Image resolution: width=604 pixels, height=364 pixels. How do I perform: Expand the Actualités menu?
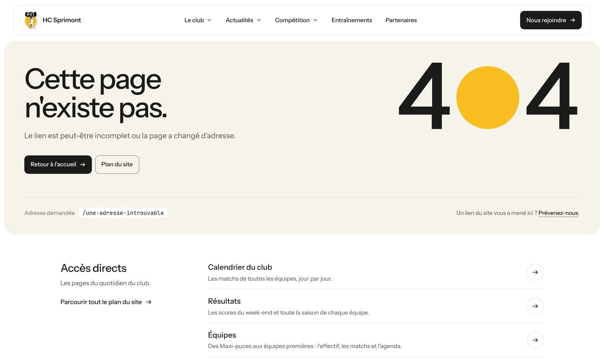pyautogui.click(x=243, y=20)
